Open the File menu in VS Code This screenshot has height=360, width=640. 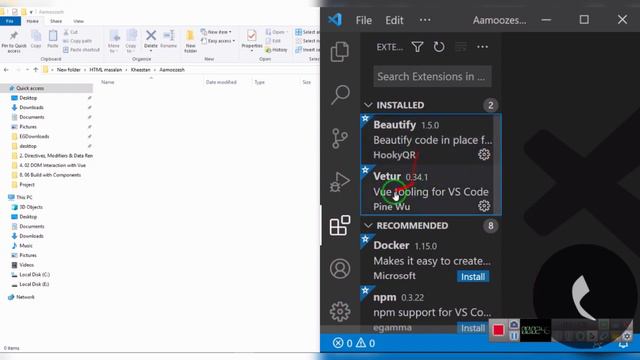(364, 20)
